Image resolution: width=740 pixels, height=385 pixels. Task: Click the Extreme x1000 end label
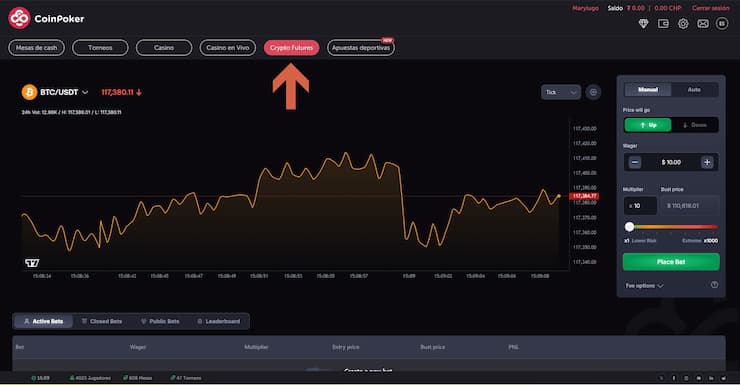click(700, 241)
